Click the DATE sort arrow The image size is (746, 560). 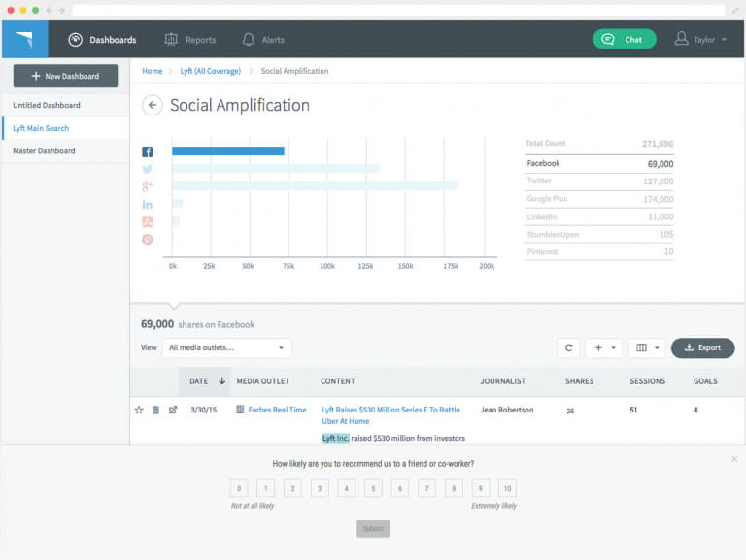(x=221, y=380)
